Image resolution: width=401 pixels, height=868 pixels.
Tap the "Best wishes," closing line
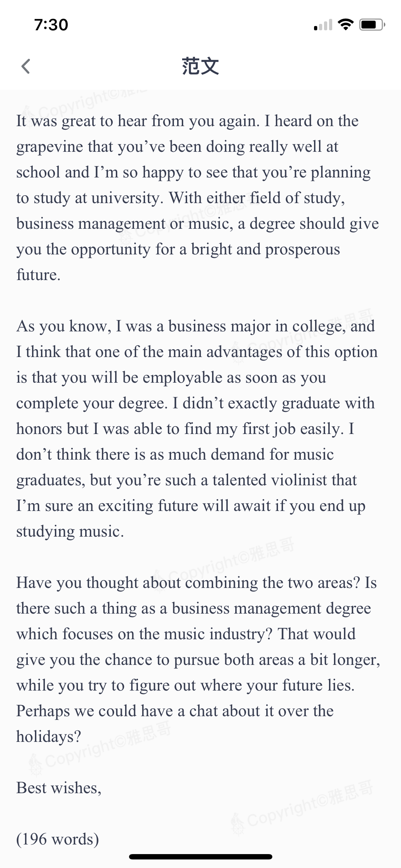pyautogui.click(x=59, y=788)
